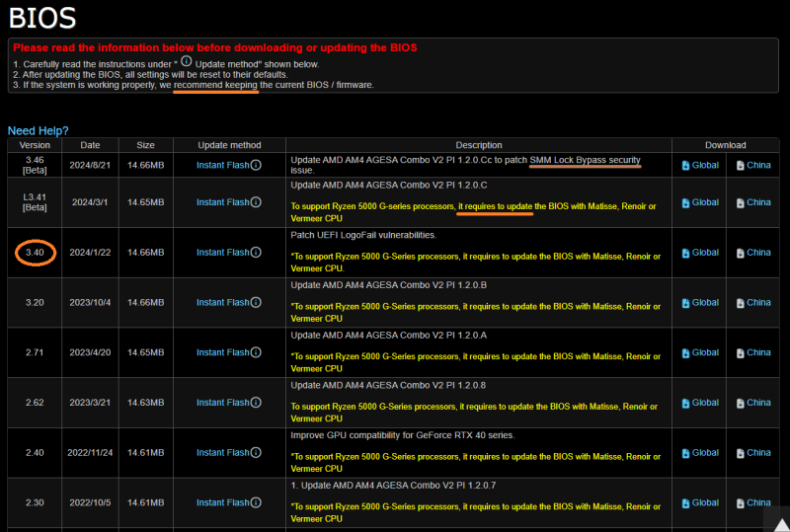
Task: Click the Global download file icon for BIOS 2.40
Action: 685,453
